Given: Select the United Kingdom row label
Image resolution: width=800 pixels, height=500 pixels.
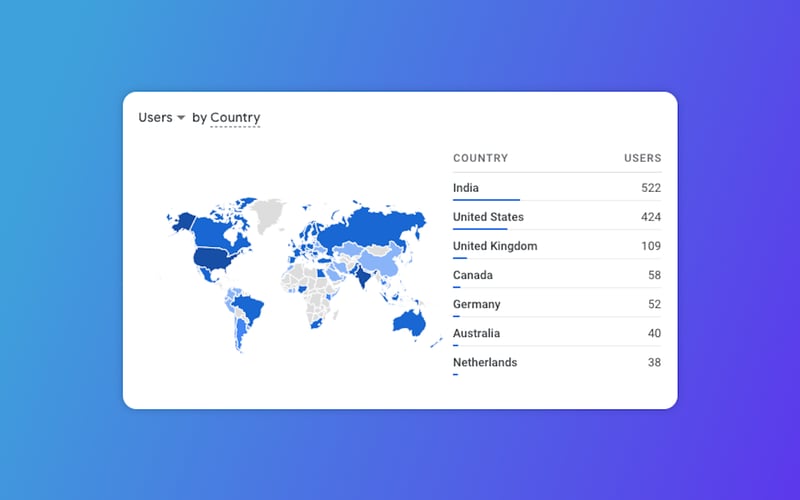Looking at the screenshot, I should pyautogui.click(x=495, y=246).
